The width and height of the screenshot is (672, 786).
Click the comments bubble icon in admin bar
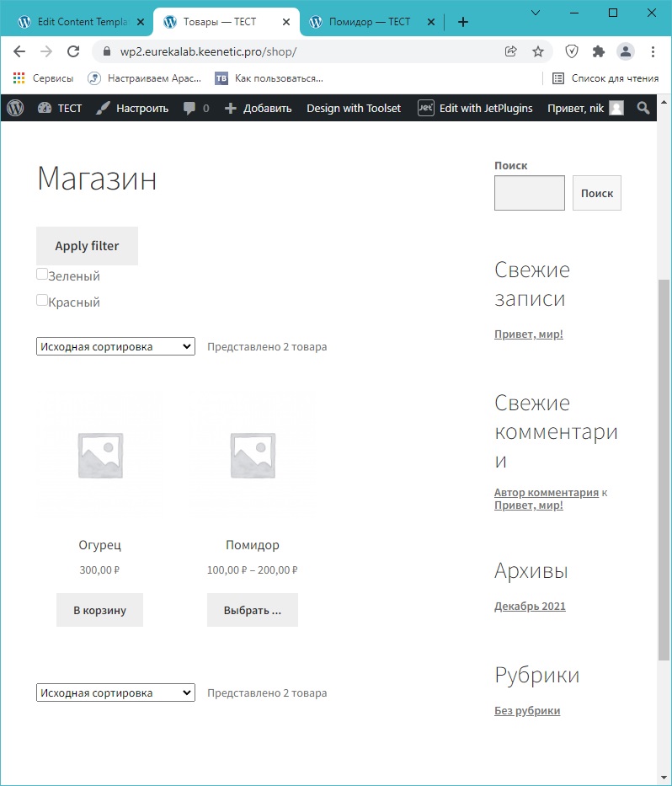pos(190,108)
